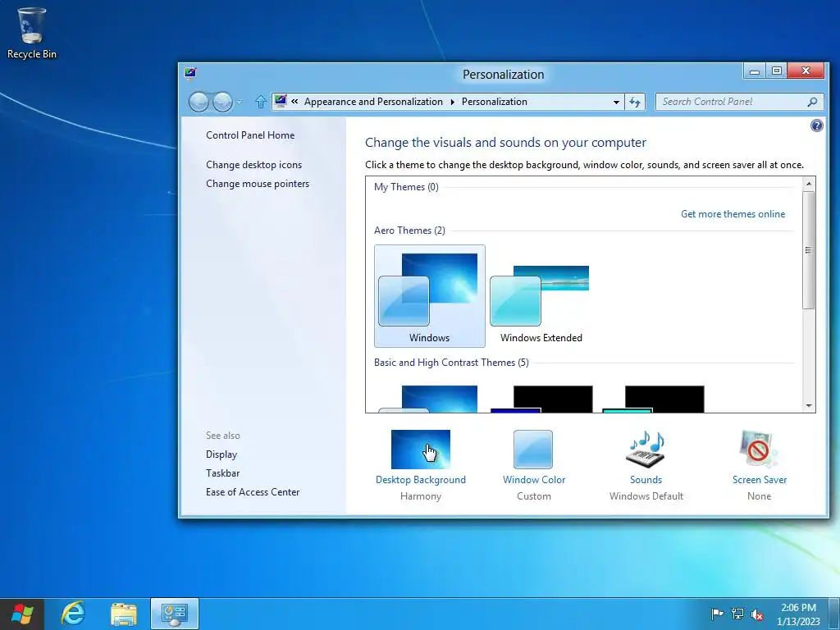This screenshot has height=630, width=840.
Task: Click the Control Panel taskbar button
Action: 175,614
